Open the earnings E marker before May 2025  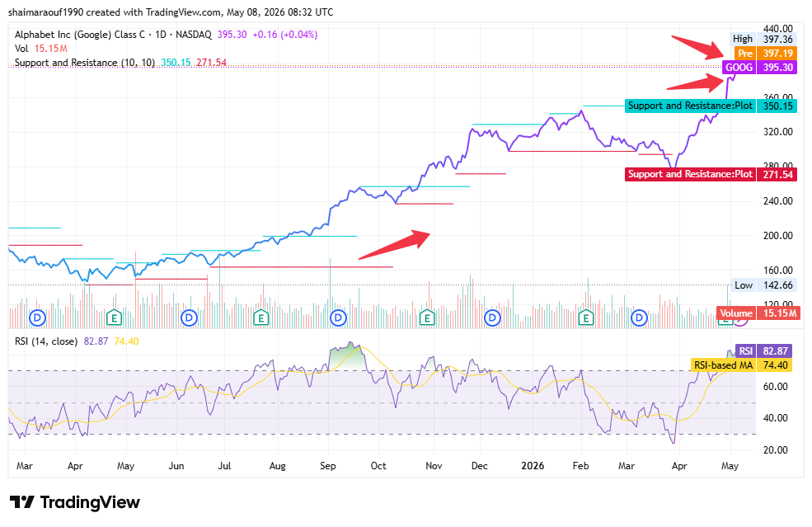(x=114, y=318)
